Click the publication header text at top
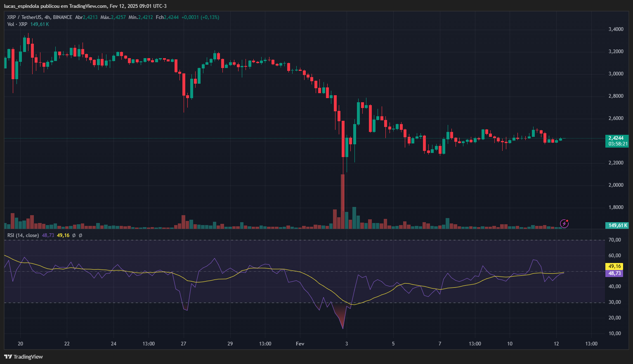 [x=85, y=6]
